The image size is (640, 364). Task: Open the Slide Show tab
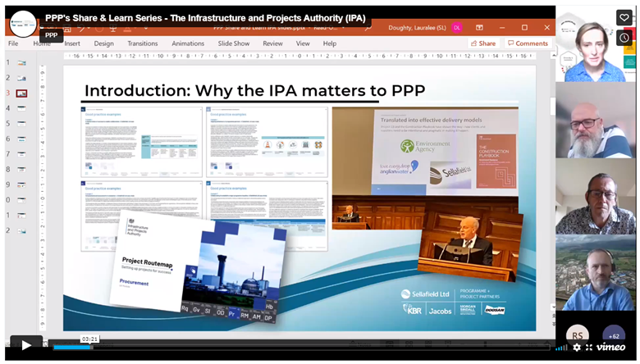click(x=234, y=43)
